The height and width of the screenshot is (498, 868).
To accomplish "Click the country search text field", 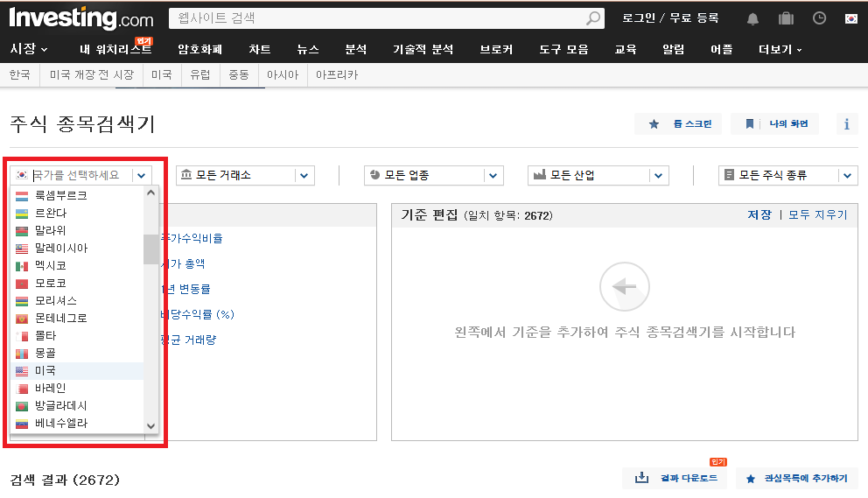I will click(x=82, y=176).
